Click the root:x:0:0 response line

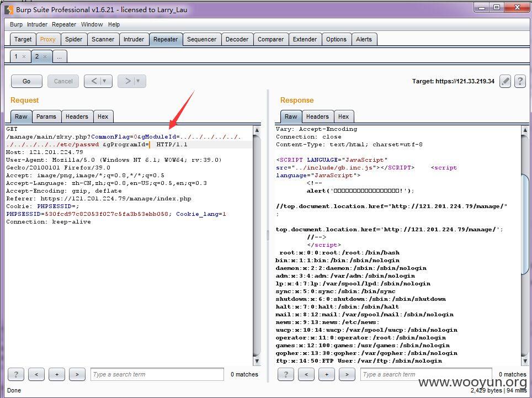click(x=339, y=253)
